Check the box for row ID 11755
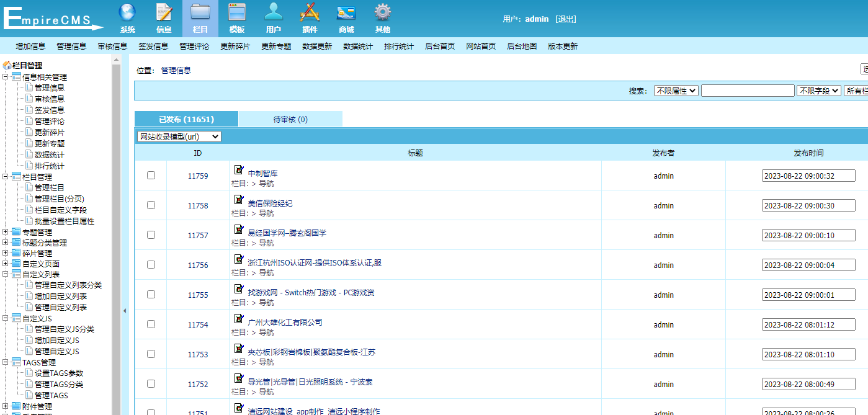The image size is (868, 415). pyautogui.click(x=151, y=295)
